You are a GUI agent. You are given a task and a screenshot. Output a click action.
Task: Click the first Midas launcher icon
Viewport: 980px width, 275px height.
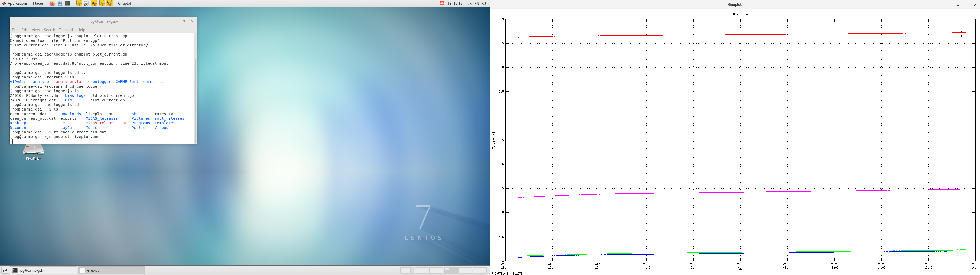(x=79, y=3)
